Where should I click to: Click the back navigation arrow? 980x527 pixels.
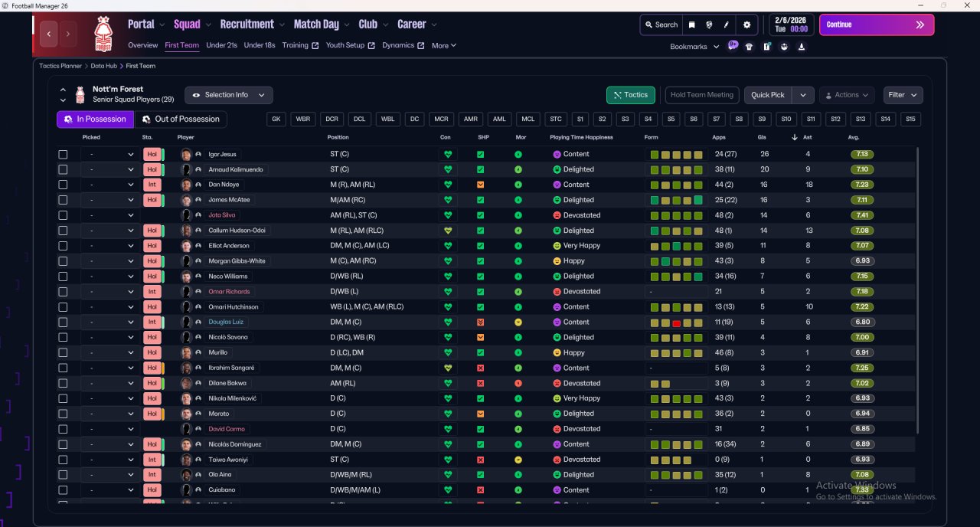point(50,34)
